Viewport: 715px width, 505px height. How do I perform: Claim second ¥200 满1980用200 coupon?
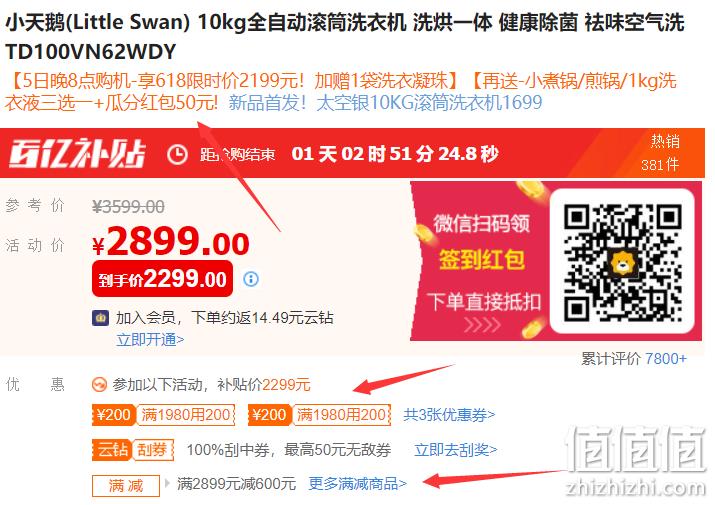coord(319,415)
